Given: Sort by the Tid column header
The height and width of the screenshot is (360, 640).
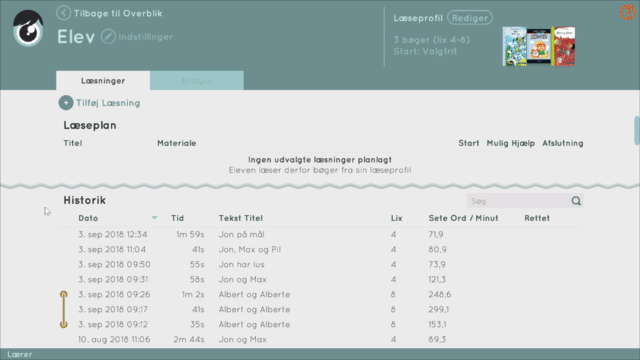Looking at the screenshot, I should pos(177,218).
